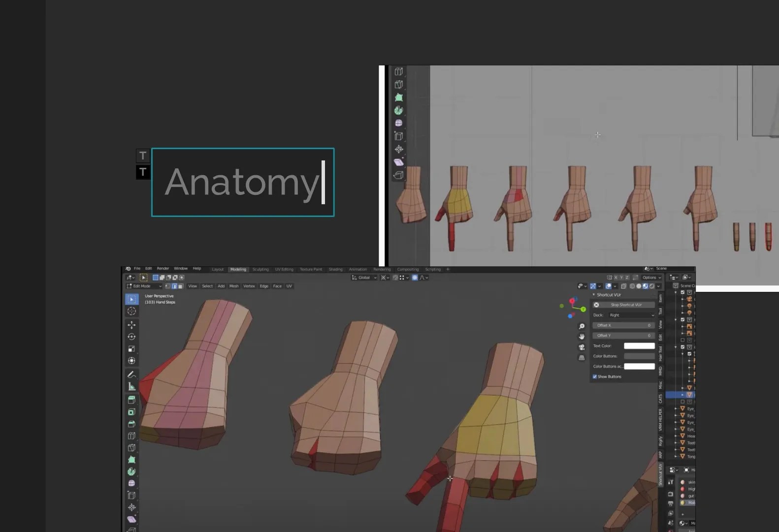Select Loop Cut tool in upper Blender window
Image resolution: width=779 pixels, height=532 pixels.
click(399, 71)
